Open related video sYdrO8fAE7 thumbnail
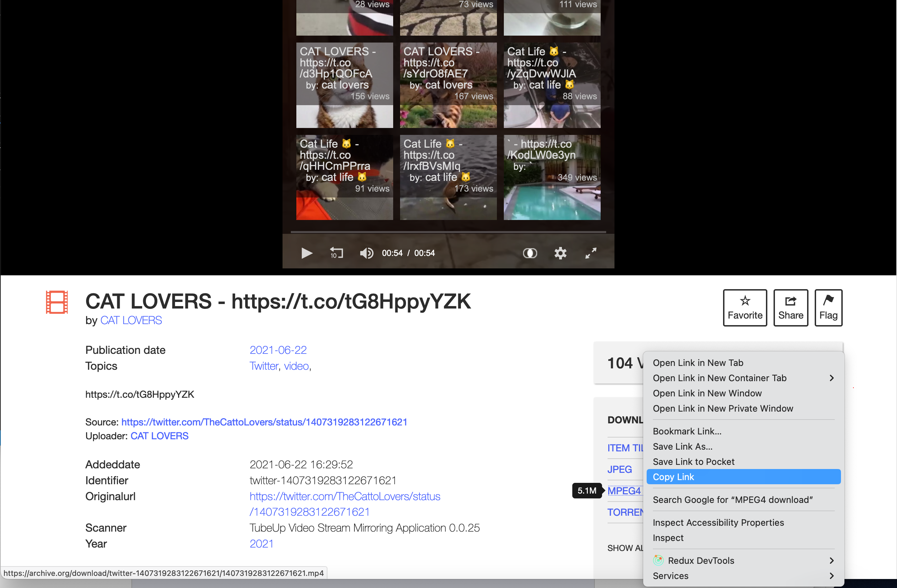 [x=448, y=85]
